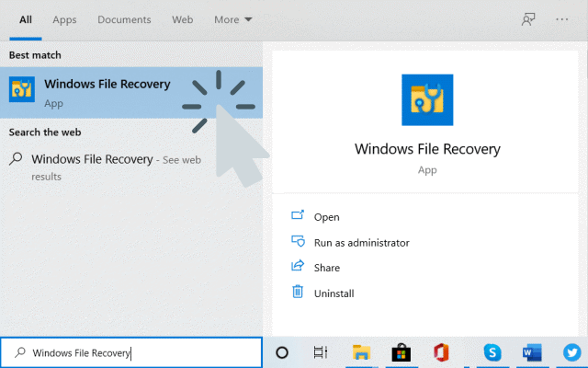
Task: Click the Best match heading
Action: coord(35,55)
